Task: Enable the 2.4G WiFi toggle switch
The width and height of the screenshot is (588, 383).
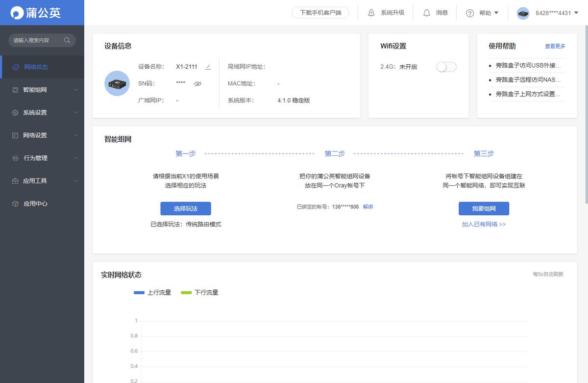Action: pyautogui.click(x=446, y=67)
